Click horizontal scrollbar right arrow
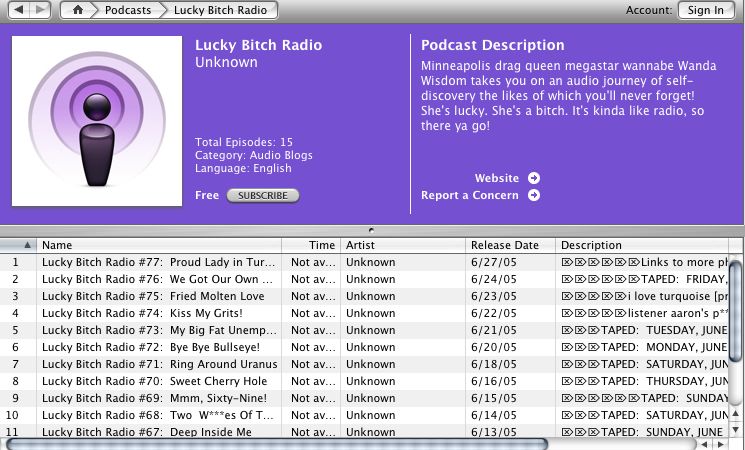 click(x=721, y=445)
